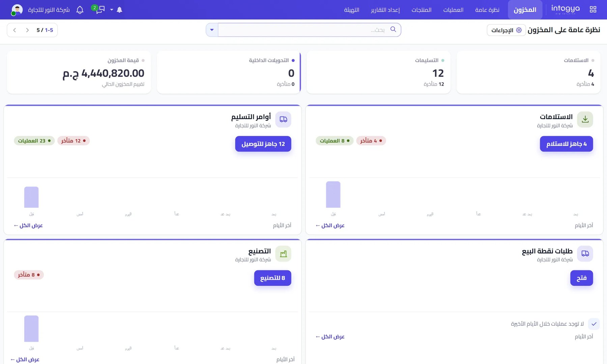The width and height of the screenshot is (607, 364).
Task: Click the التصنيع factory icon
Action: 283,253
